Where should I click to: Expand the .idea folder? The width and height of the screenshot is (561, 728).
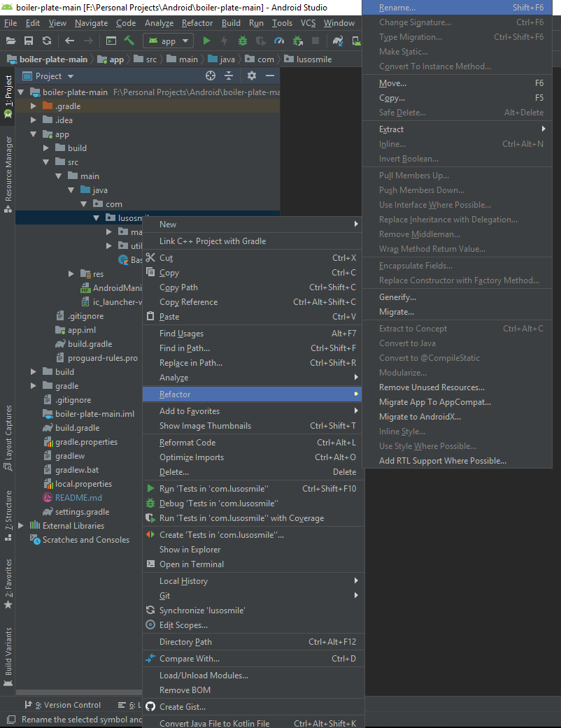pyautogui.click(x=34, y=120)
